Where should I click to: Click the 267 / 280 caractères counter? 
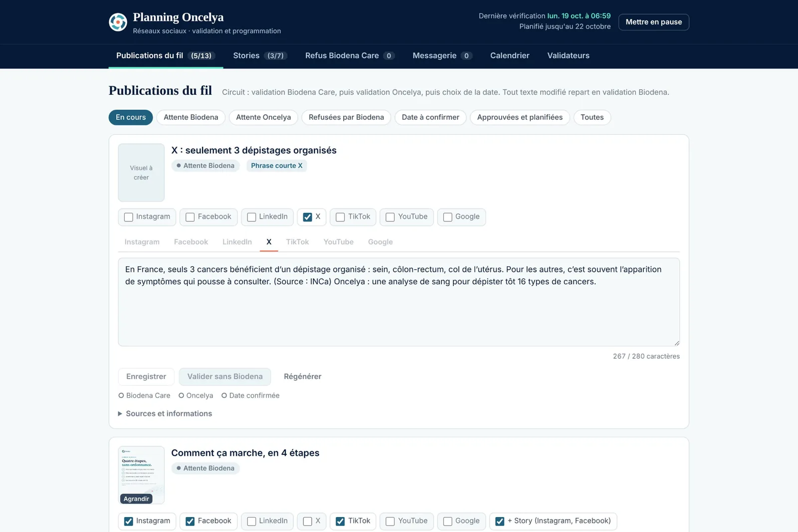[x=646, y=356]
